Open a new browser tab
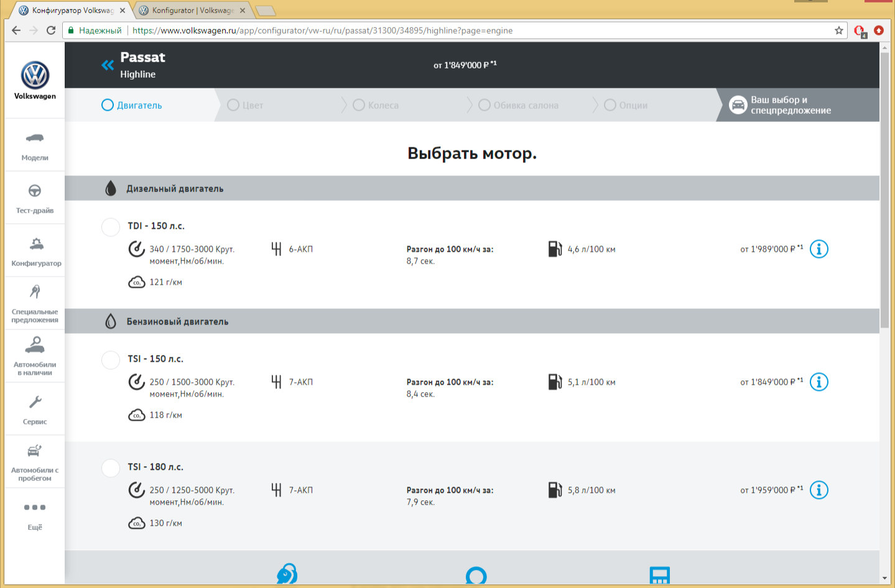This screenshot has height=588, width=895. (266, 11)
